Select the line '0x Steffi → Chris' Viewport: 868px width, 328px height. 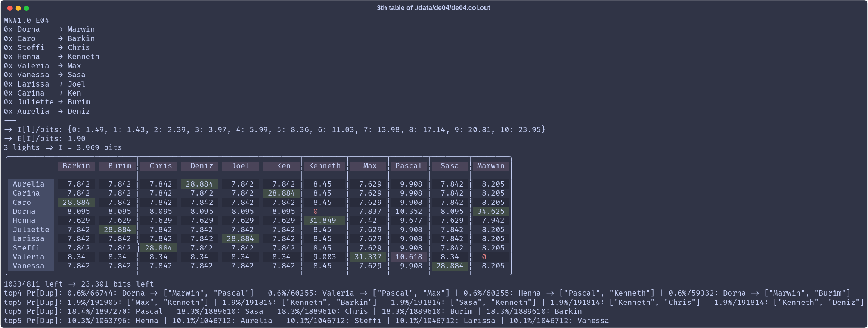47,47
